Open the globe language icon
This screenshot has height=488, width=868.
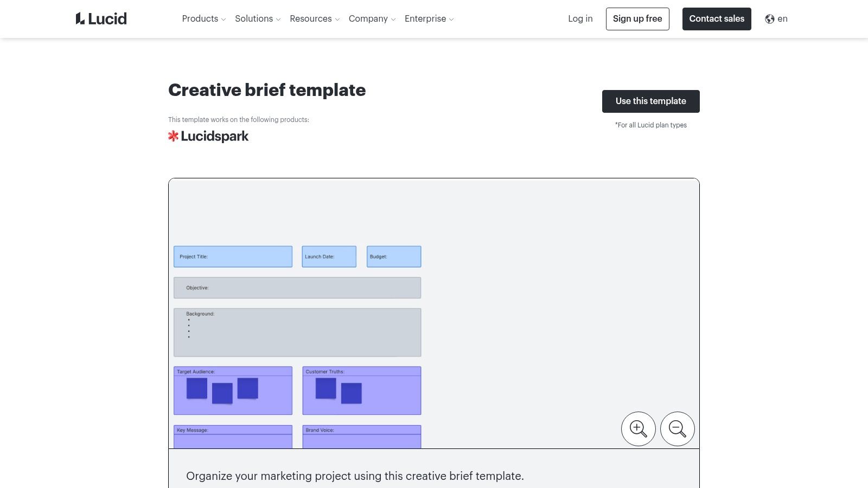click(769, 18)
